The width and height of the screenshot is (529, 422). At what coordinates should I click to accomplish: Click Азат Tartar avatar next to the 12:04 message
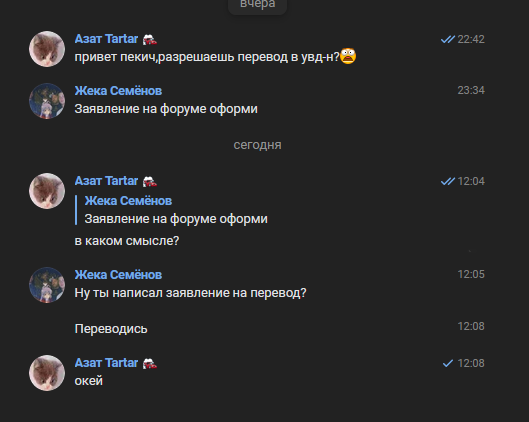tap(47, 191)
